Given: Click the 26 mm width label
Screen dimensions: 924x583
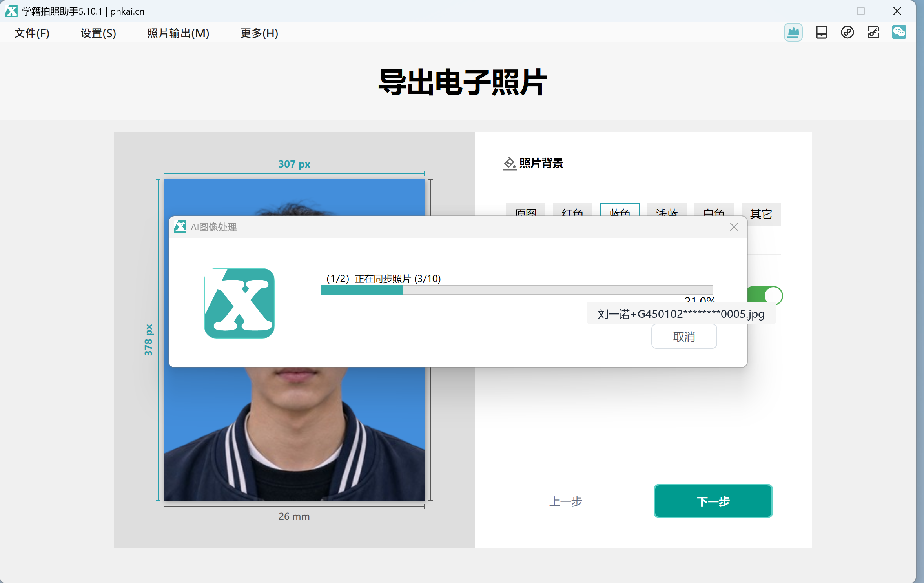Looking at the screenshot, I should [294, 516].
